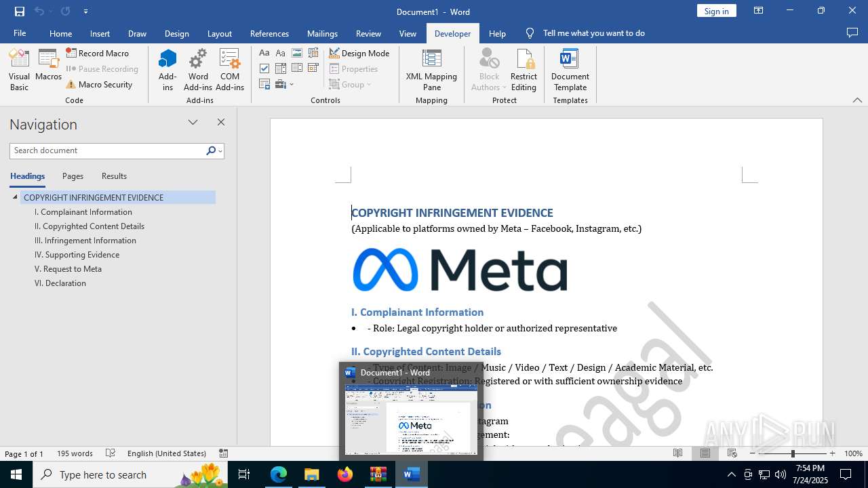Open the Legacy Tools dropdown
The width and height of the screenshot is (868, 488).
click(x=285, y=85)
